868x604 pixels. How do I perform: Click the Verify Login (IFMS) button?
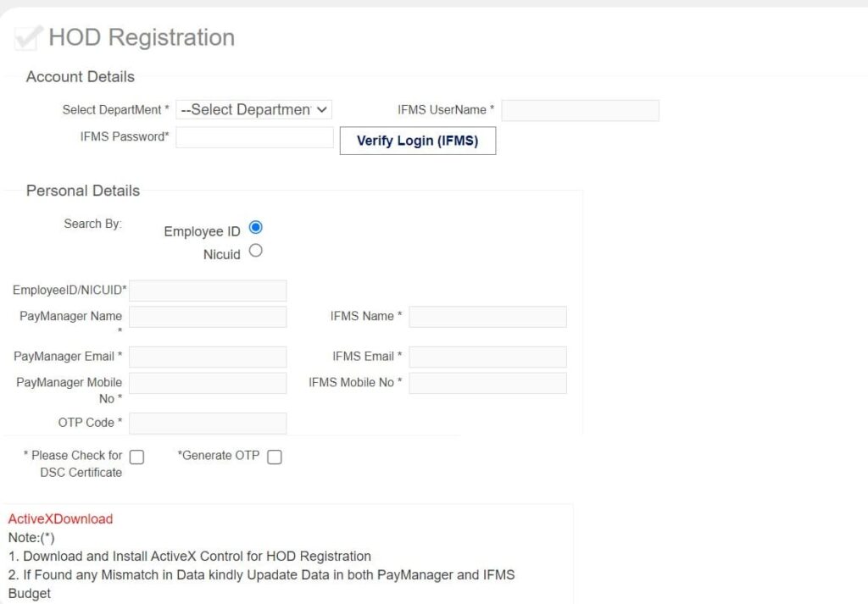click(x=417, y=141)
